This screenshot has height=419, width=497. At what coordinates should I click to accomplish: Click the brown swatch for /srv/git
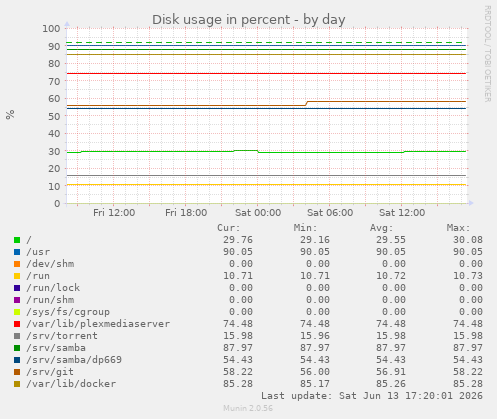click(x=17, y=372)
